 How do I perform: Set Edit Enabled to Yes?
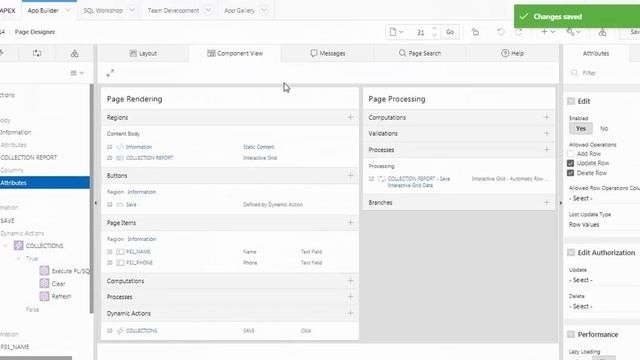pyautogui.click(x=581, y=129)
